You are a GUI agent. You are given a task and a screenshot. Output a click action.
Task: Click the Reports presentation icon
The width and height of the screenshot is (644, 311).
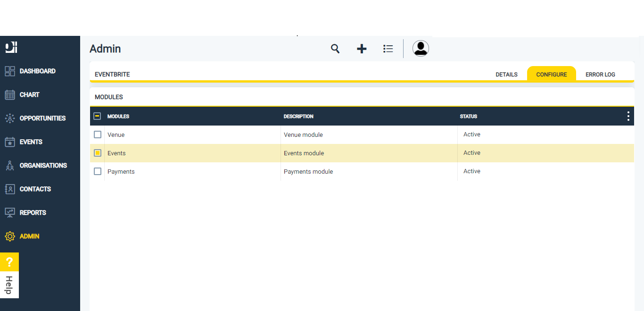[10, 213]
